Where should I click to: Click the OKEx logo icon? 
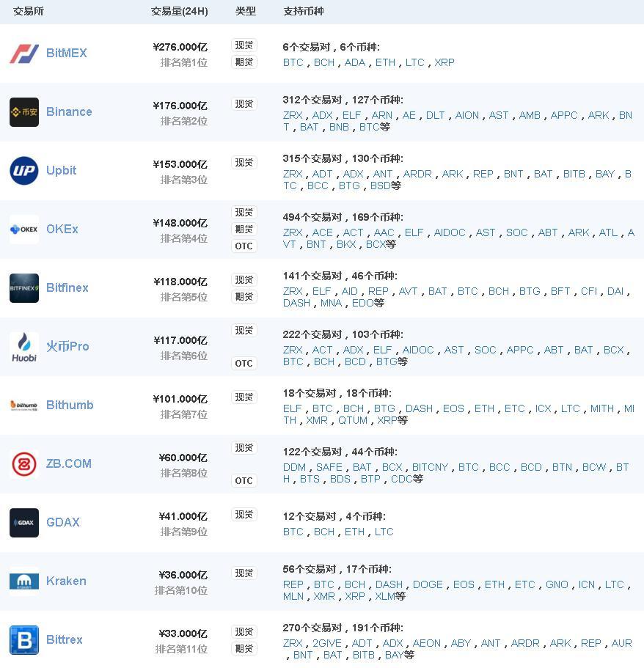(x=24, y=230)
